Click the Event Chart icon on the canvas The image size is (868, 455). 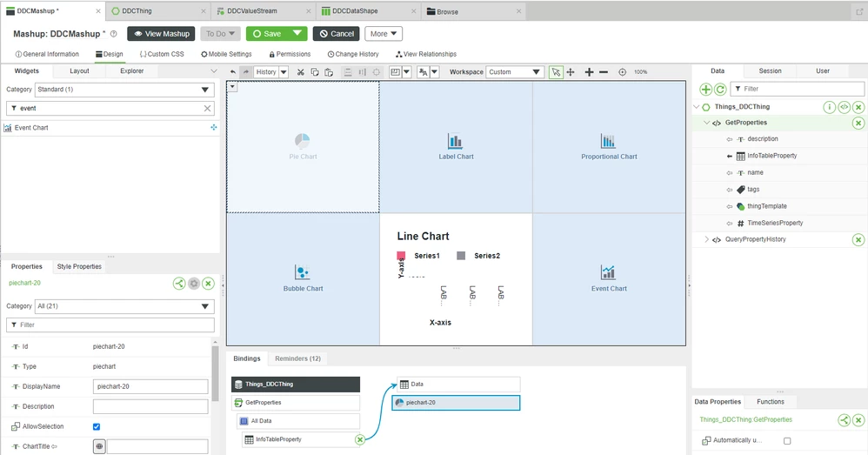pyautogui.click(x=608, y=272)
